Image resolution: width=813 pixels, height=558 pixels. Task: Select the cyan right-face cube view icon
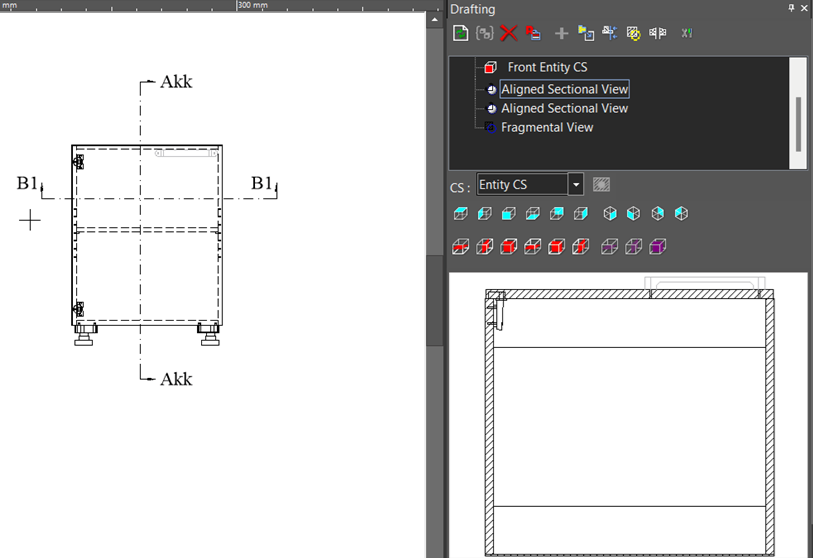[581, 214]
